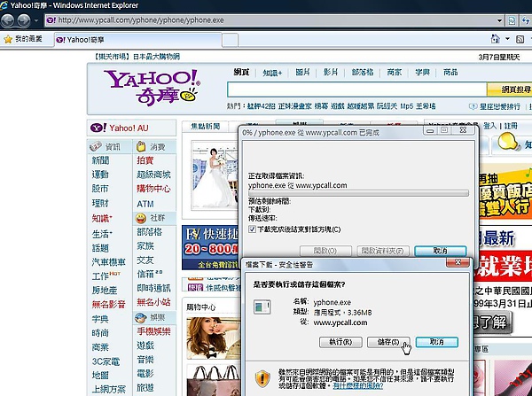Select the 字典 search tab
Image resolution: width=532 pixels, height=396 pixels.
[422, 73]
